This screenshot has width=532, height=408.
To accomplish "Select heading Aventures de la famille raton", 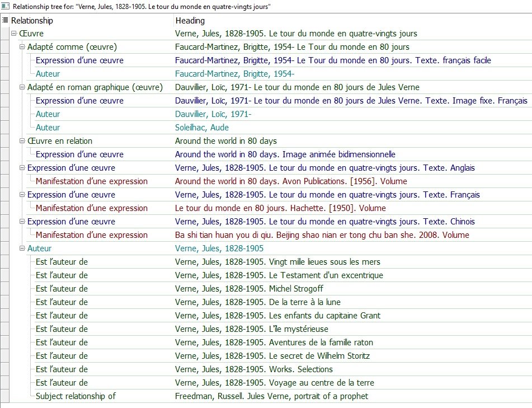I will 274,342.
